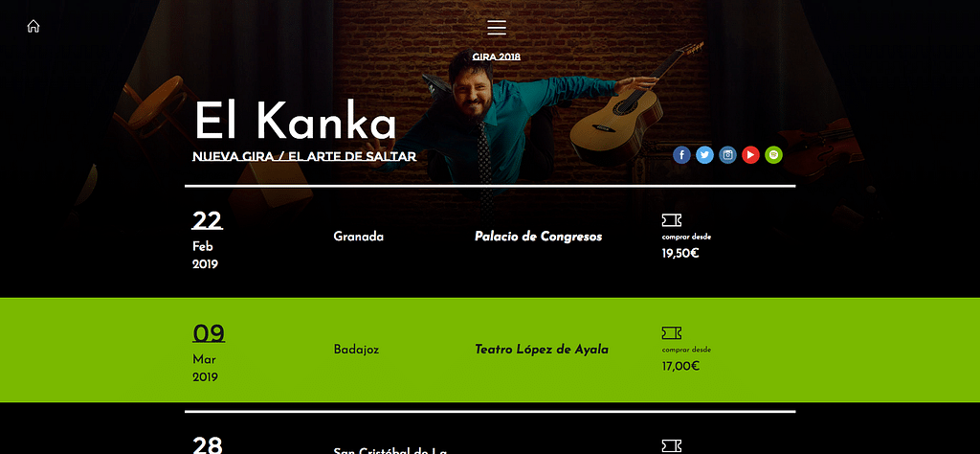Click the Teatro López de Ayala venue
The image size is (980, 454).
click(x=542, y=350)
